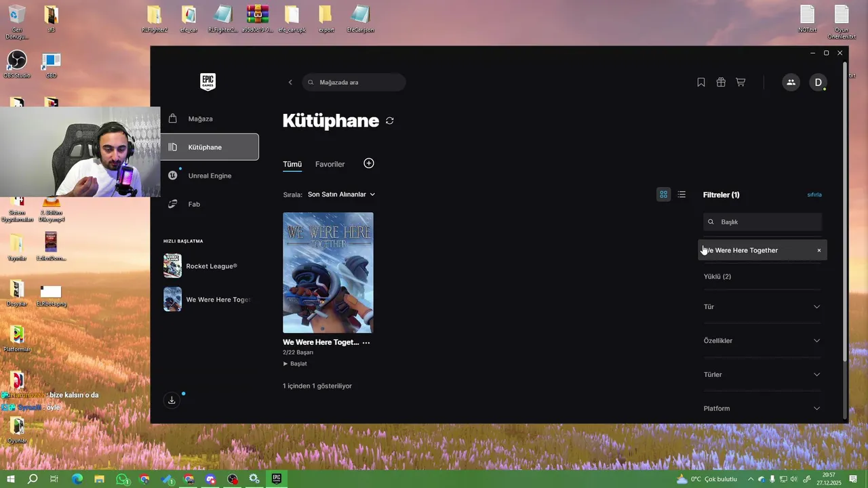This screenshot has height=488, width=868.
Task: Open Mağaza in the sidebar
Action: 210,119
